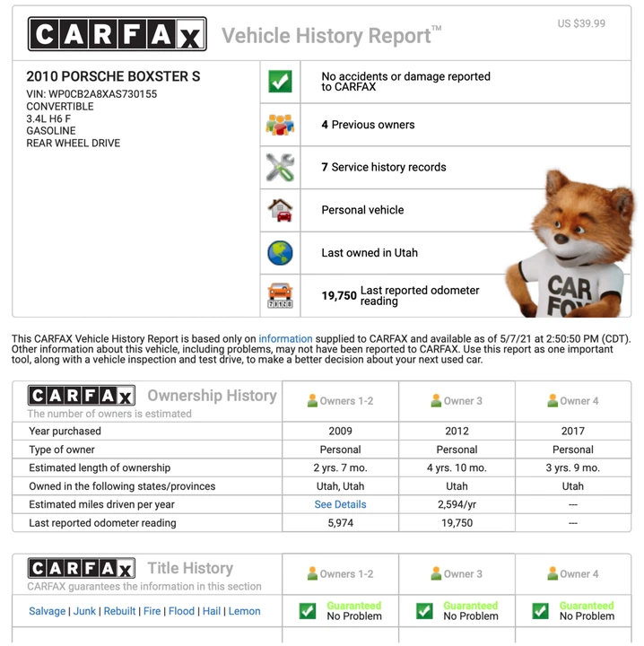Click the '2 yrs. 7 mo.' ownership length
The height and width of the screenshot is (646, 644).
point(340,467)
